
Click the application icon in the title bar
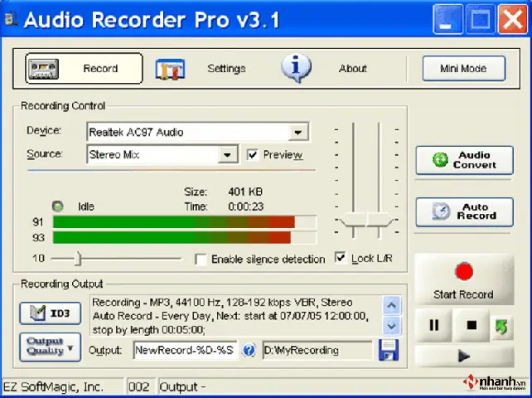pyautogui.click(x=11, y=19)
